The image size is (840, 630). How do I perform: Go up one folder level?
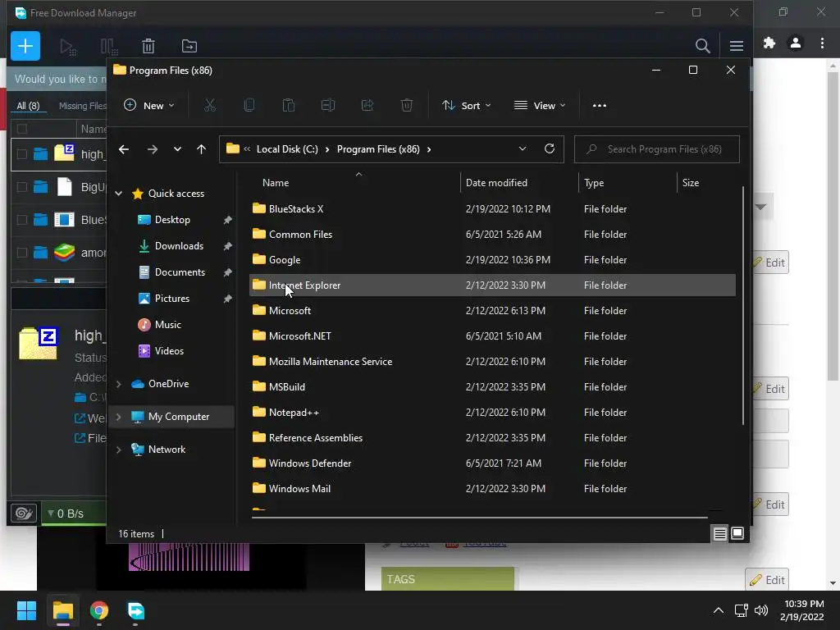click(201, 149)
